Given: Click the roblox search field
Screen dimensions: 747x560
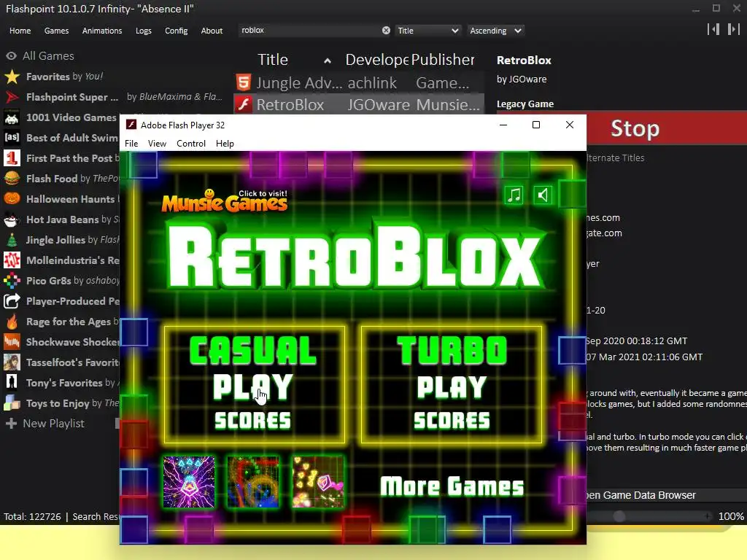Looking at the screenshot, I should 309,31.
